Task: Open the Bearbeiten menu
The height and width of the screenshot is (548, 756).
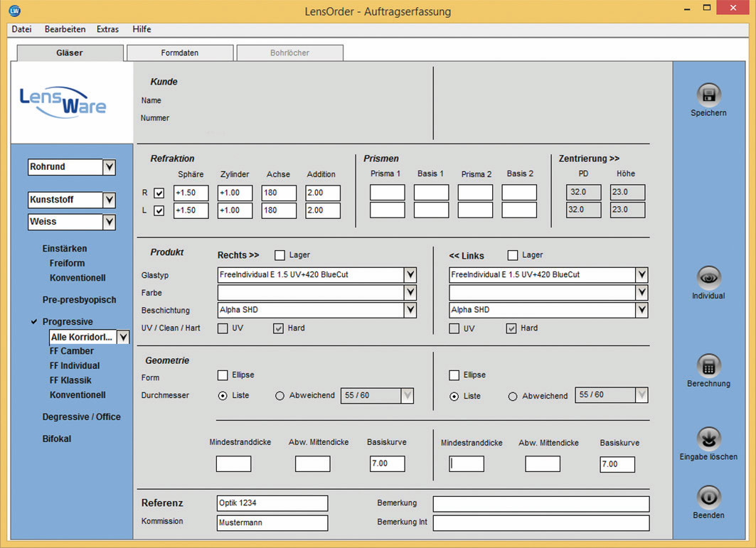Action: pyautogui.click(x=65, y=29)
